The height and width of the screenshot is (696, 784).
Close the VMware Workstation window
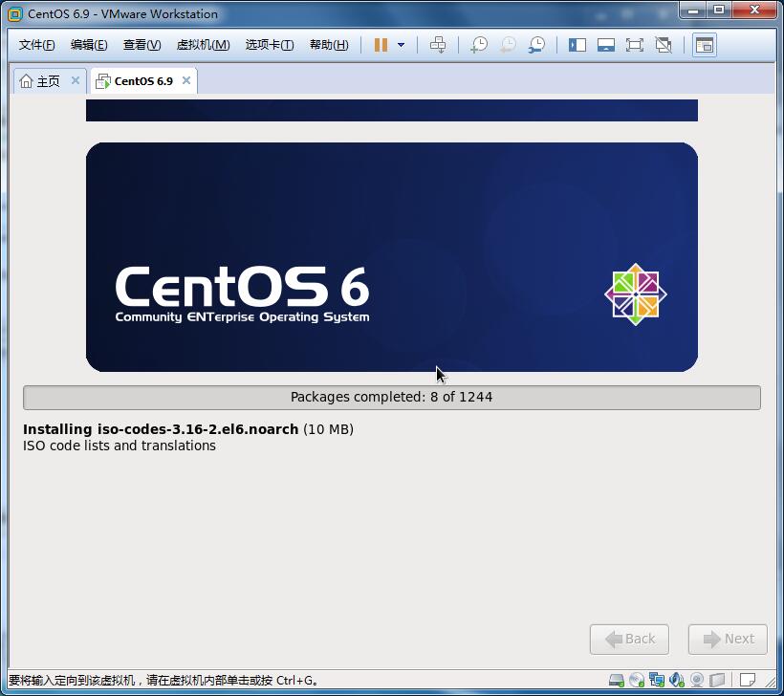pyautogui.click(x=754, y=11)
